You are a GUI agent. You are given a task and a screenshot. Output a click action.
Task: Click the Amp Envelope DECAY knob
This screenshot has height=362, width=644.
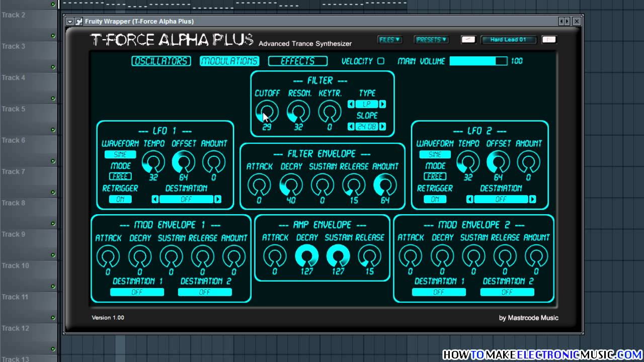[x=306, y=256]
